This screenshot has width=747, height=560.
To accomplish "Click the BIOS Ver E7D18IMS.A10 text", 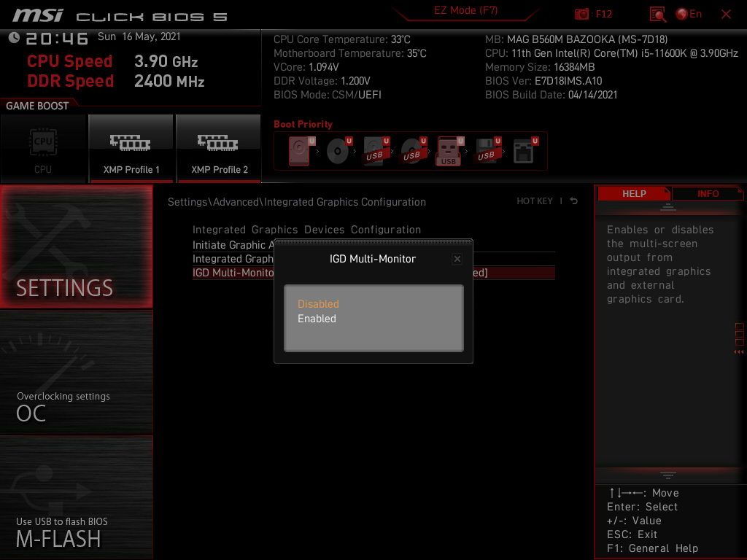I will (x=543, y=81).
